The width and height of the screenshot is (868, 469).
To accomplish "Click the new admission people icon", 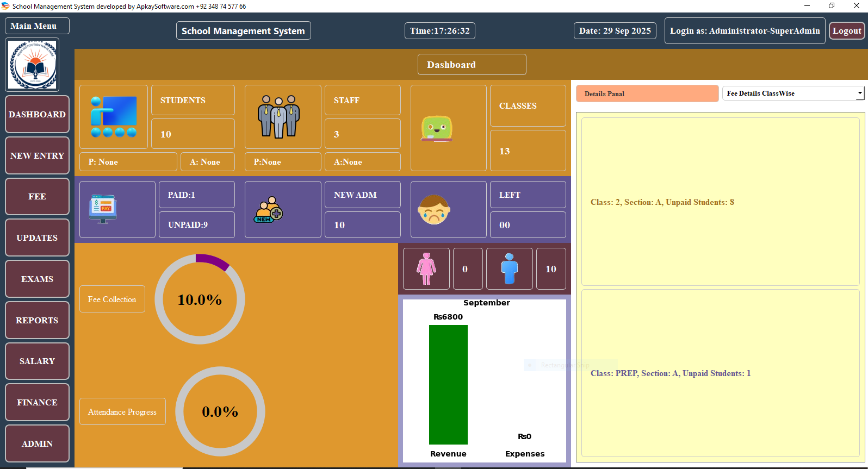I will [x=268, y=210].
